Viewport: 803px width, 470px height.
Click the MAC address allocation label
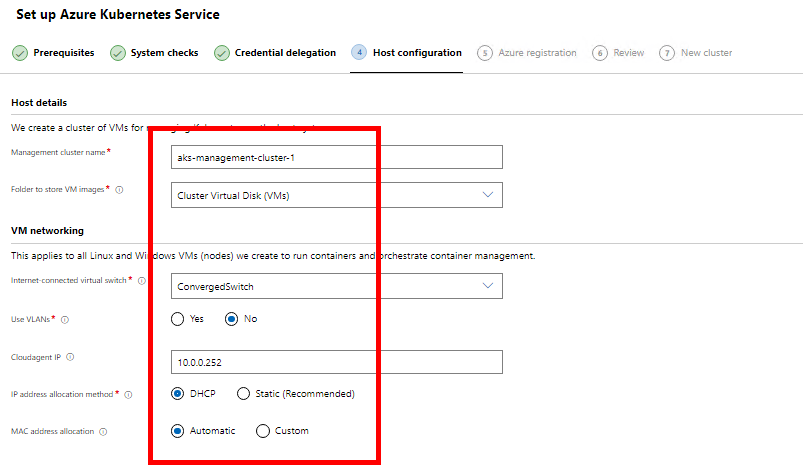click(x=53, y=432)
